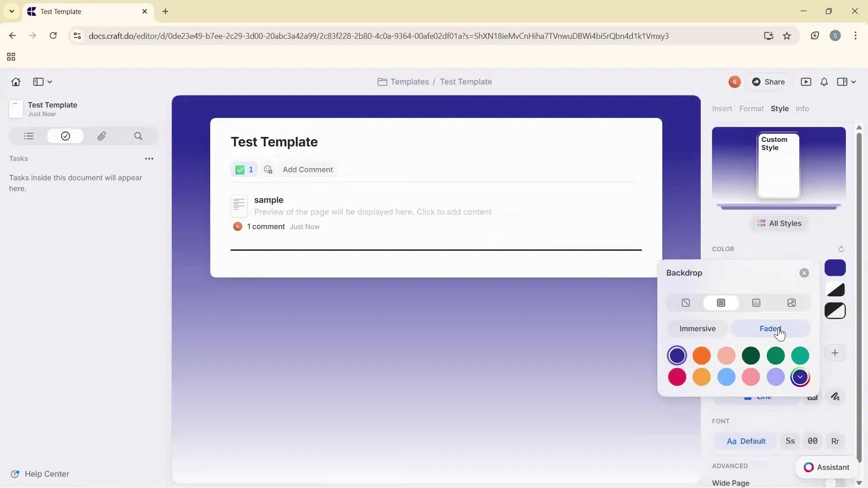The height and width of the screenshot is (488, 868).
Task: Search the document using the magnifier icon
Action: [x=138, y=136]
